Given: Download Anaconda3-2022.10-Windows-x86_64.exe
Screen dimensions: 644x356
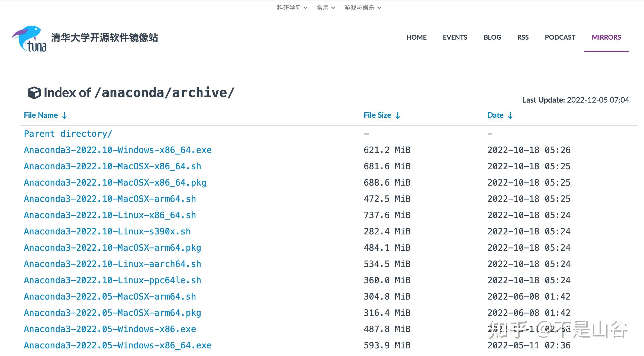Looking at the screenshot, I should (x=118, y=150).
